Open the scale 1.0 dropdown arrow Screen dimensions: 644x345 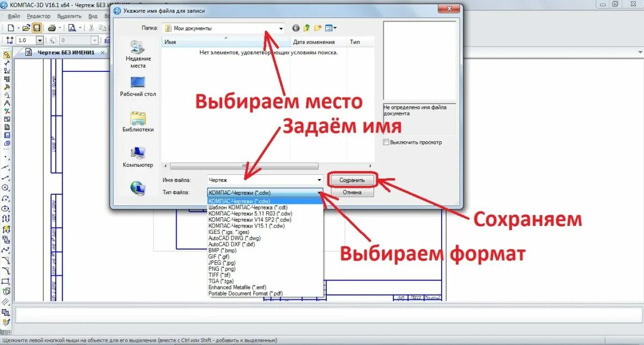click(x=39, y=40)
